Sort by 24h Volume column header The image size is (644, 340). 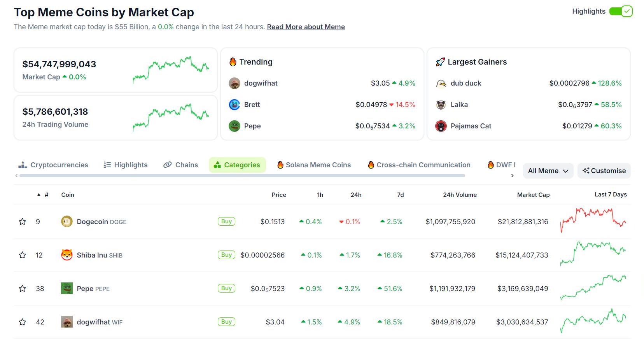point(460,195)
